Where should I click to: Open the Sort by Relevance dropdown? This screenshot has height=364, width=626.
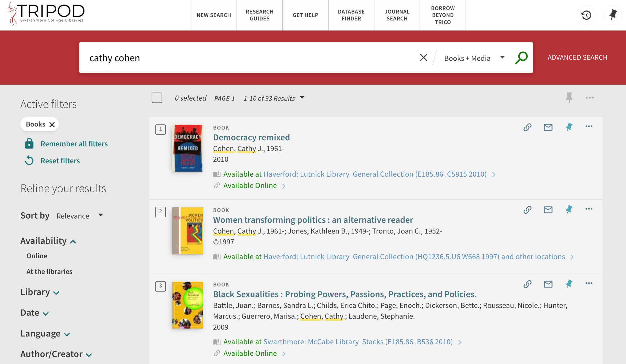(x=80, y=216)
